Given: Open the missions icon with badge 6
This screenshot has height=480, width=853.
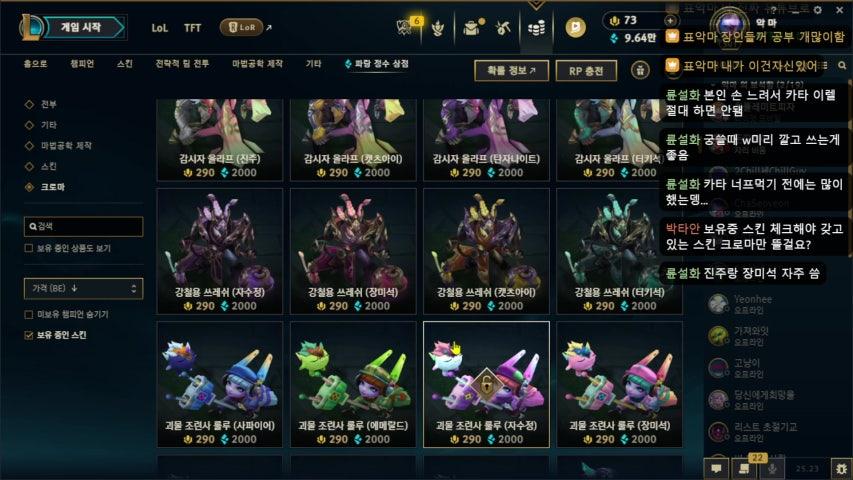Looking at the screenshot, I should (x=405, y=27).
